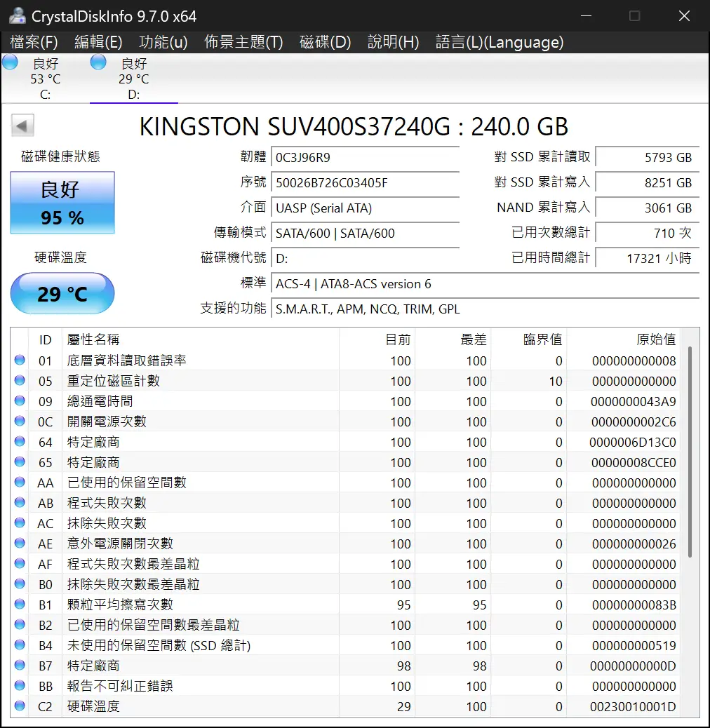Open the 功能(u) menu

(x=163, y=42)
